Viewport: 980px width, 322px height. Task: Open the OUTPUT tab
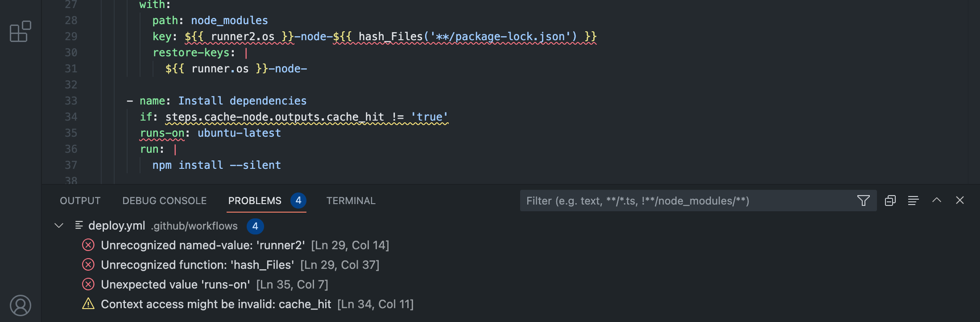[80, 201]
